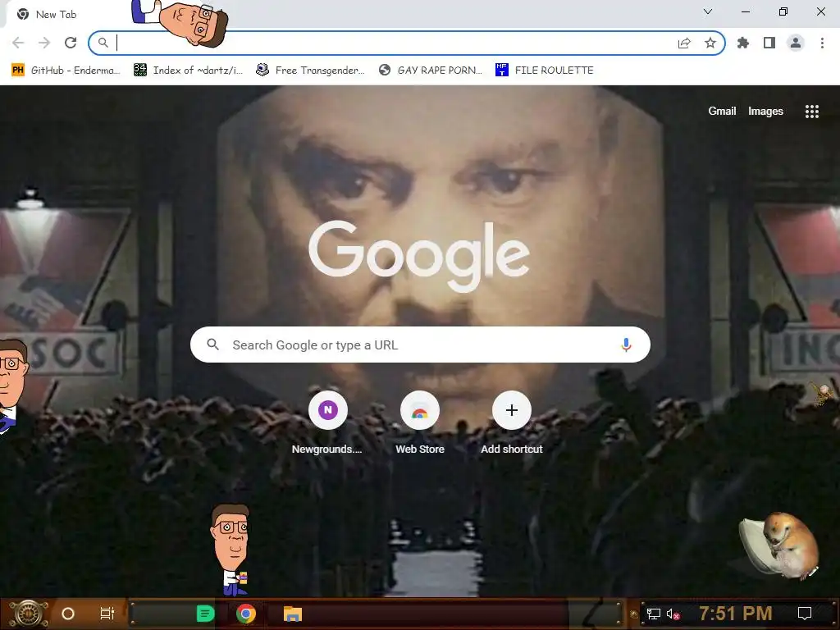This screenshot has width=840, height=630.
Task: Click the magnifier inside the Google search box
Action: (212, 345)
